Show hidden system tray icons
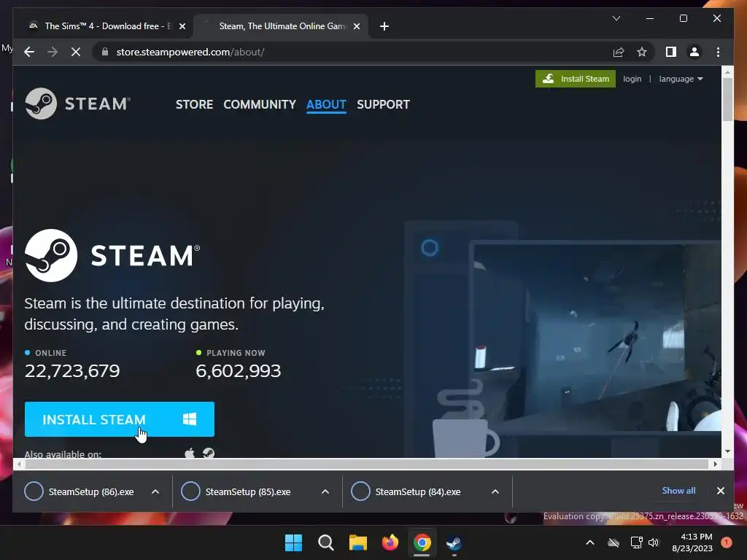The width and height of the screenshot is (747, 560). pos(589,542)
